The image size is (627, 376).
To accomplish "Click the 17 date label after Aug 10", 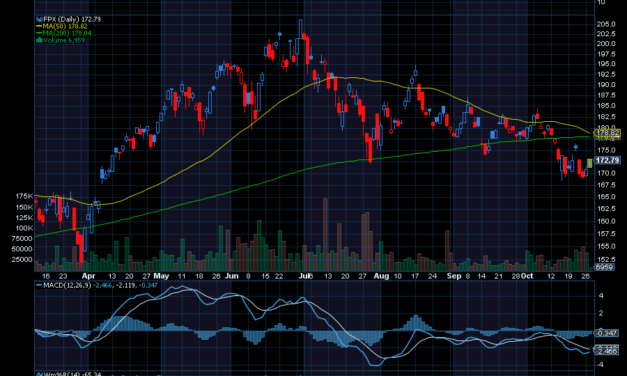I will coord(415,276).
